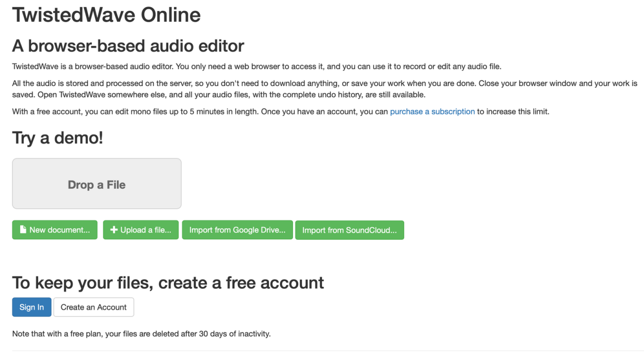Click the New document button
The image size is (644, 362).
(x=55, y=230)
